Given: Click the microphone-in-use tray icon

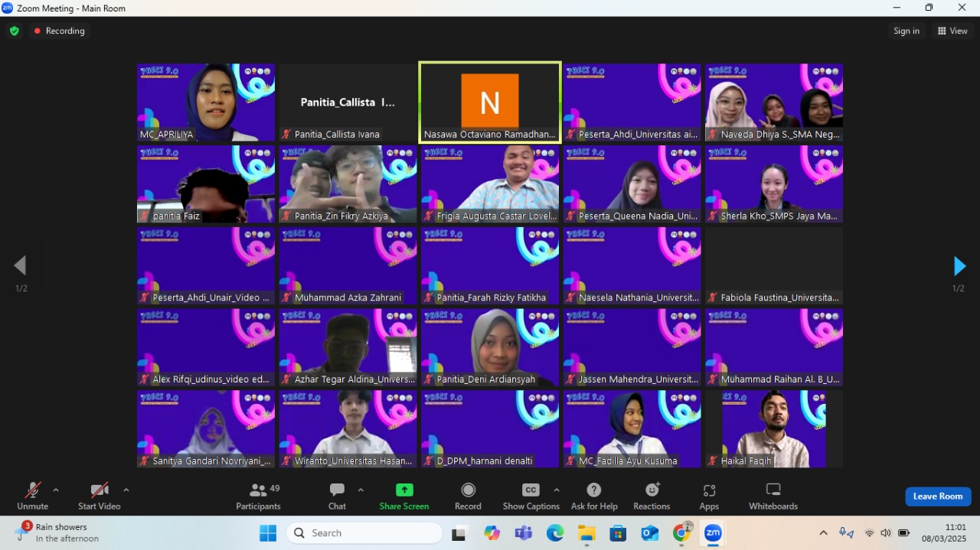Looking at the screenshot, I should click(846, 533).
